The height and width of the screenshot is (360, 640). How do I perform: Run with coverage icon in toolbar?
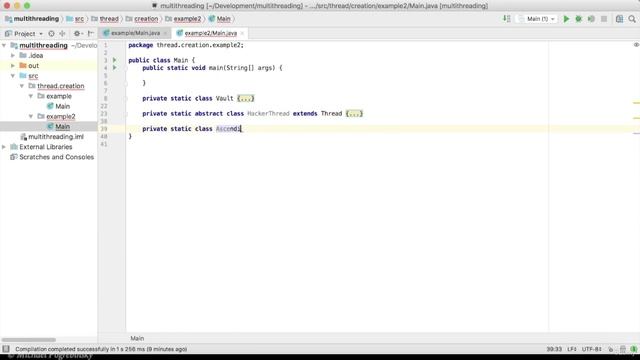[x=591, y=19]
